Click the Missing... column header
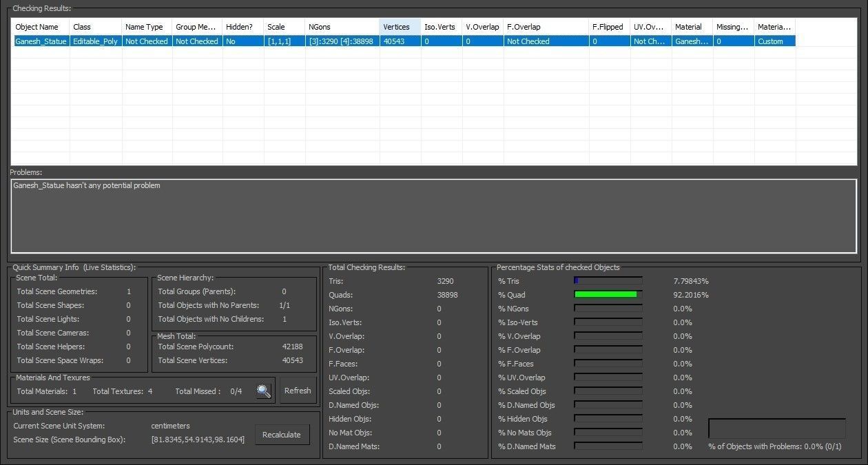The width and height of the screenshot is (868, 465). pos(734,27)
